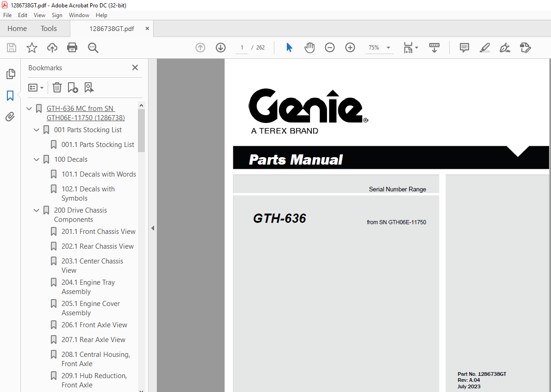Open the Edit menu
Screen dimensions: 551x392
pyautogui.click(x=23, y=15)
